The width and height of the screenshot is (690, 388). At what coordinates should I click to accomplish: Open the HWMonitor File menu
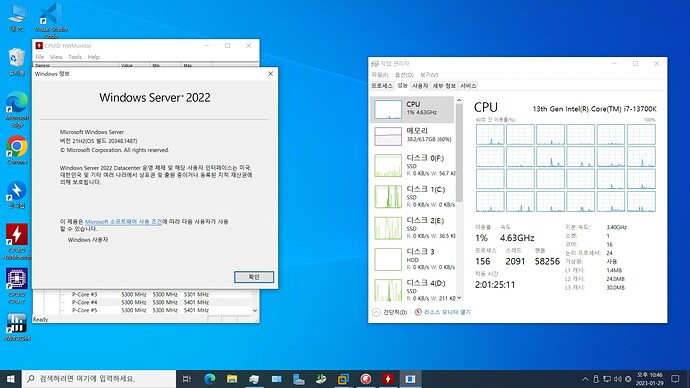click(40, 57)
